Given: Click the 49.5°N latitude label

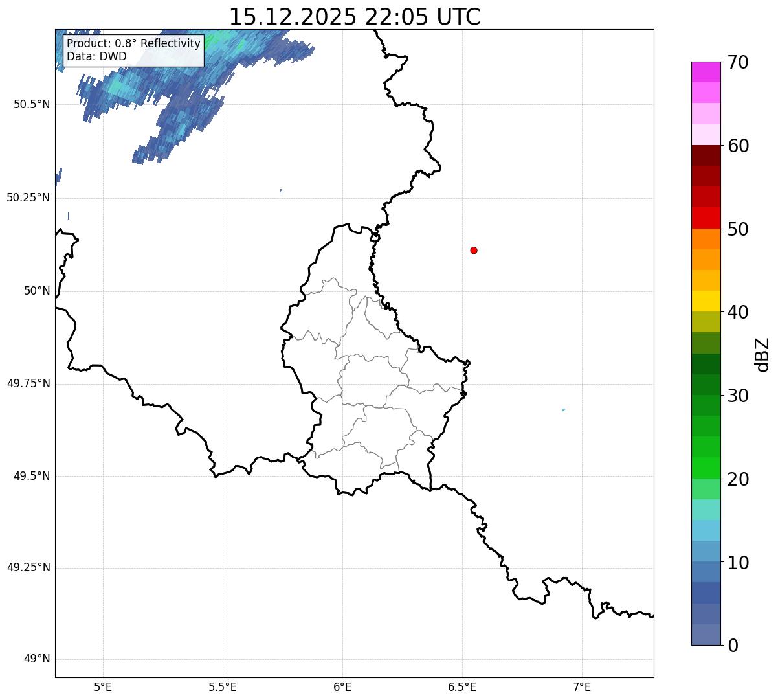Looking at the screenshot, I should [30, 476].
